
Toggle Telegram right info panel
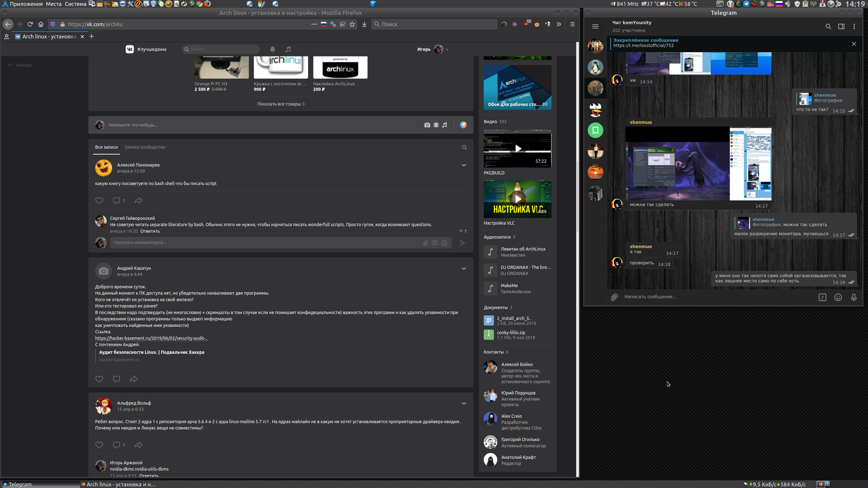(841, 26)
